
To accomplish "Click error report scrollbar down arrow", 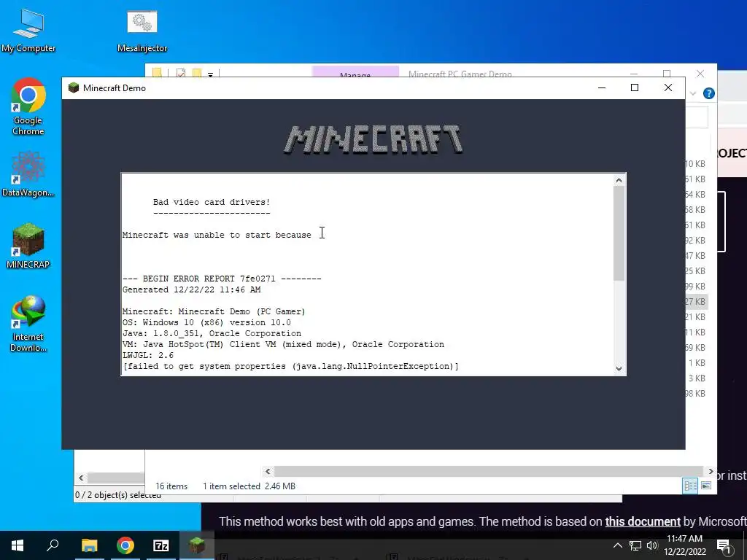I will [x=619, y=368].
